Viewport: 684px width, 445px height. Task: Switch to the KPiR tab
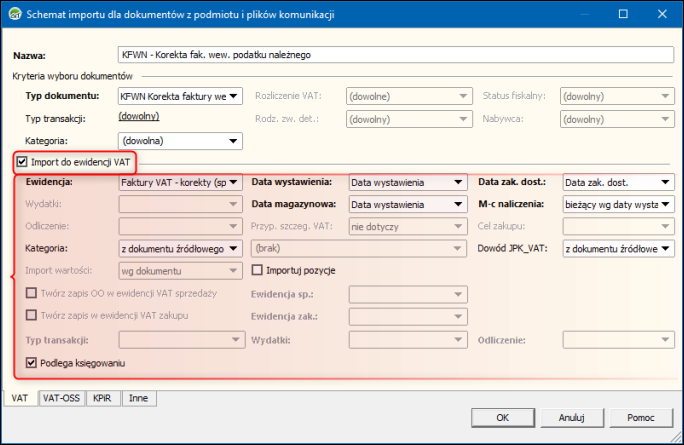click(103, 398)
